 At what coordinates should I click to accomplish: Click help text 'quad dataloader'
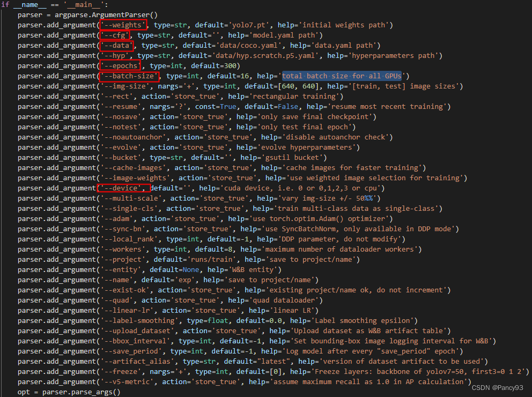284,300
